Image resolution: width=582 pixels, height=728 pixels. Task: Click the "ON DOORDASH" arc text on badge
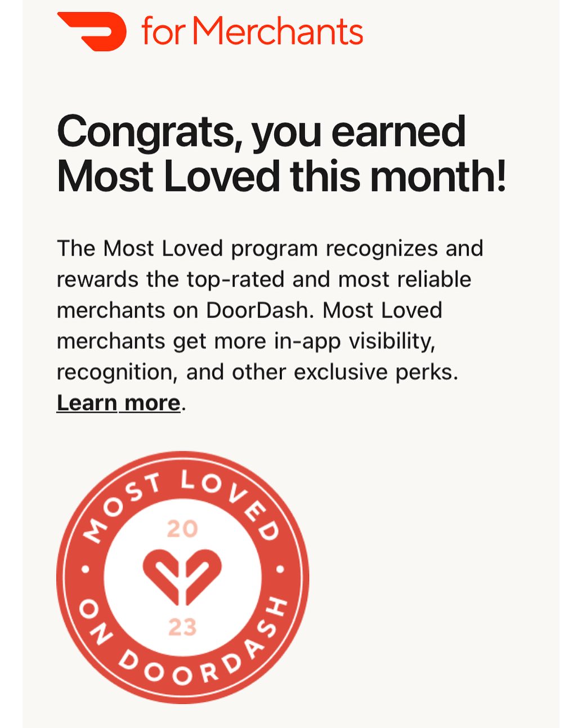pos(183,647)
